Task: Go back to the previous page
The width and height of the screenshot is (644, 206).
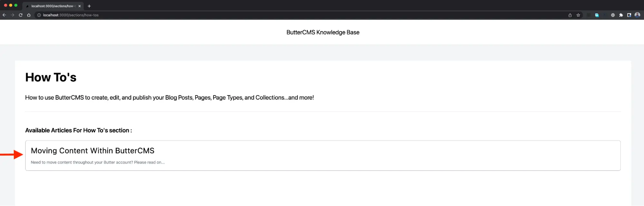Action: tap(4, 15)
